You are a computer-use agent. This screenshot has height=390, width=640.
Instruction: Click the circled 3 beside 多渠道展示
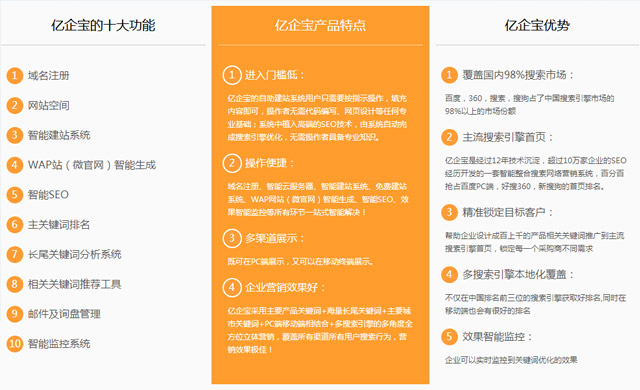232,238
